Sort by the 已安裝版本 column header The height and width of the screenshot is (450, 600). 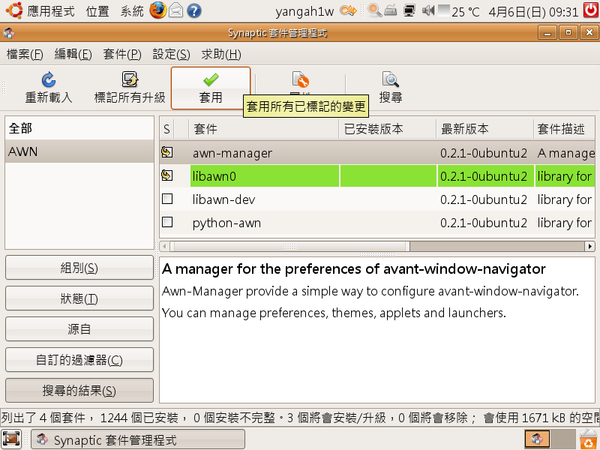coord(388,129)
